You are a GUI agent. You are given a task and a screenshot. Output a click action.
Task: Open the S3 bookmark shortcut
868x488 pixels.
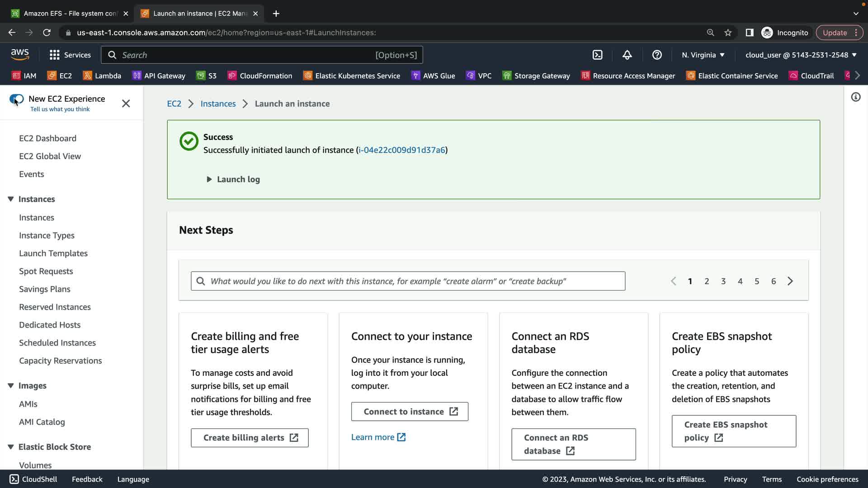pyautogui.click(x=207, y=76)
